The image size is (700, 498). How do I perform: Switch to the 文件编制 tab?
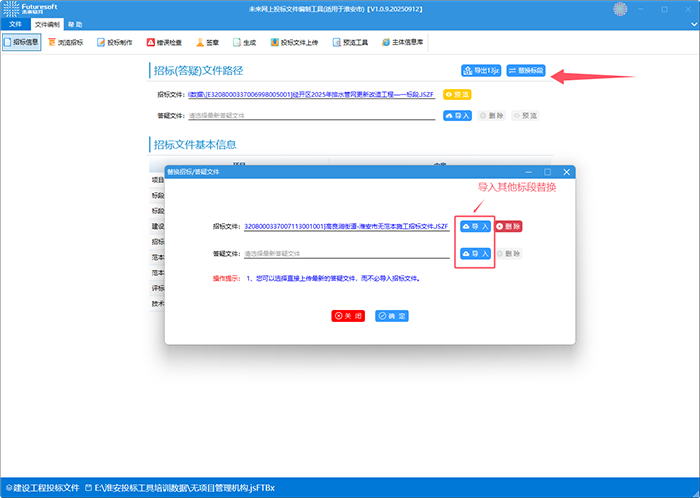click(47, 23)
